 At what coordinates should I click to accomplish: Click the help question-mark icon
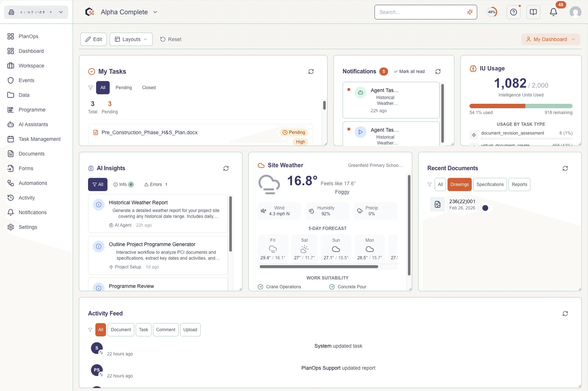tap(513, 12)
